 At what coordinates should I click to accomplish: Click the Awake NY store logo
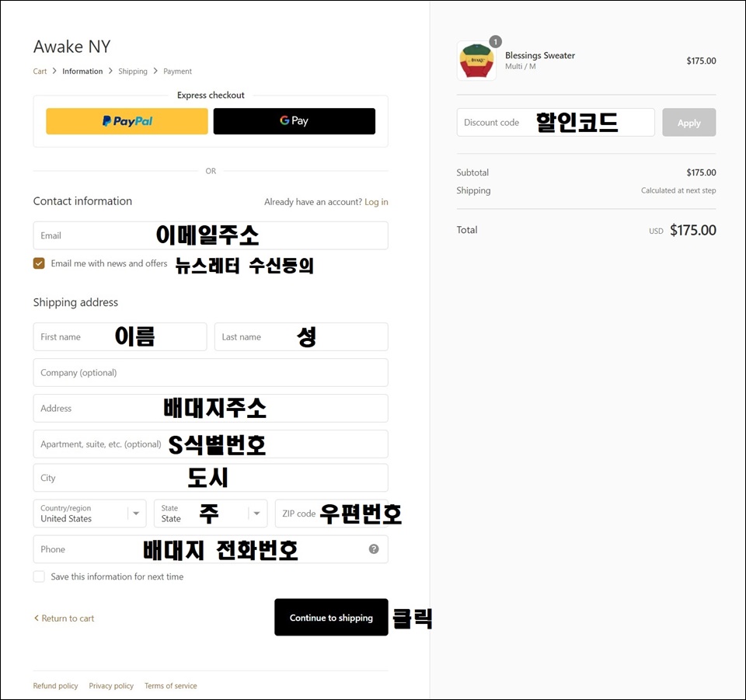[x=71, y=47]
